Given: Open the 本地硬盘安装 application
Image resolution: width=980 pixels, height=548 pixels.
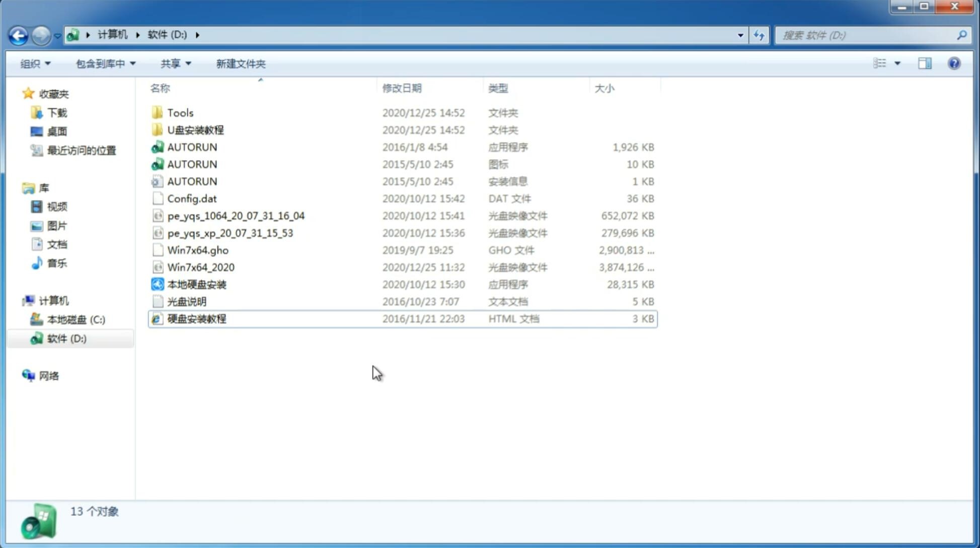Looking at the screenshot, I should coord(196,284).
